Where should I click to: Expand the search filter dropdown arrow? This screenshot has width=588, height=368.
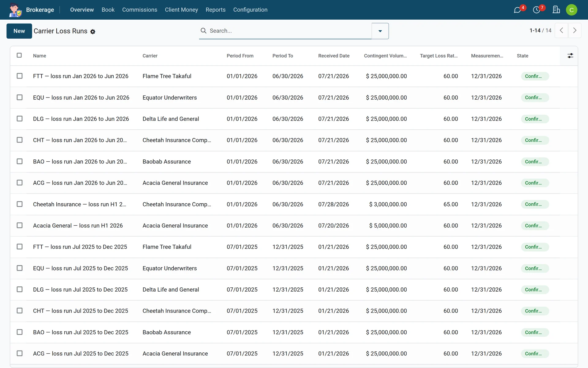[x=380, y=31]
